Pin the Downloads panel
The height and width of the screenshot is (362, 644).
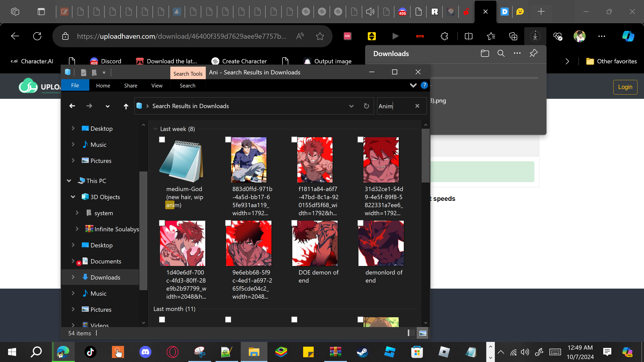coord(533,53)
